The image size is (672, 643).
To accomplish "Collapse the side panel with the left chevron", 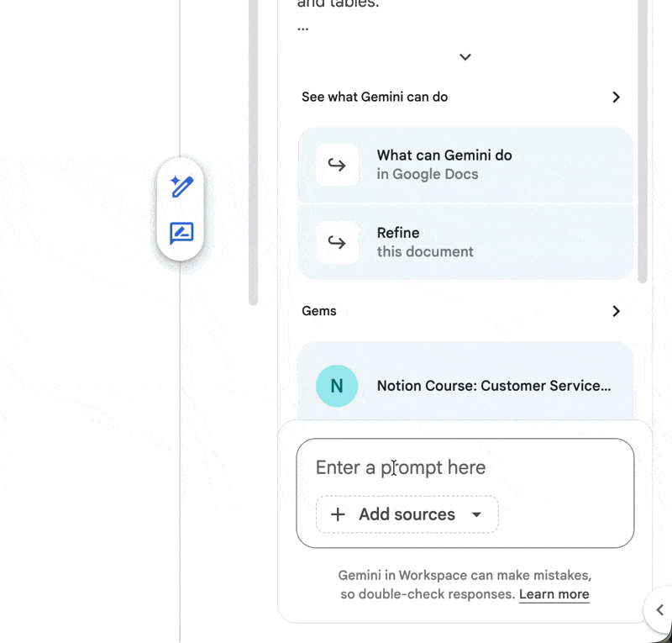I will [659, 609].
